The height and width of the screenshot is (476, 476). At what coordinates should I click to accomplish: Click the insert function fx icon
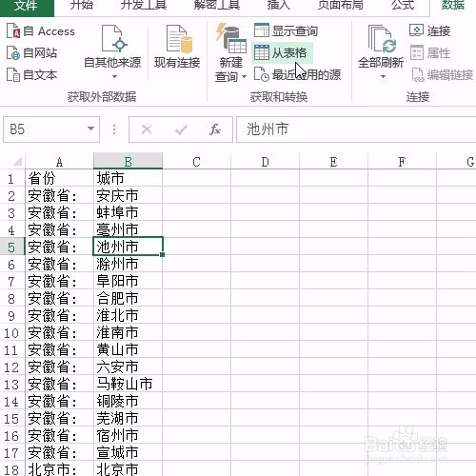pyautogui.click(x=215, y=129)
